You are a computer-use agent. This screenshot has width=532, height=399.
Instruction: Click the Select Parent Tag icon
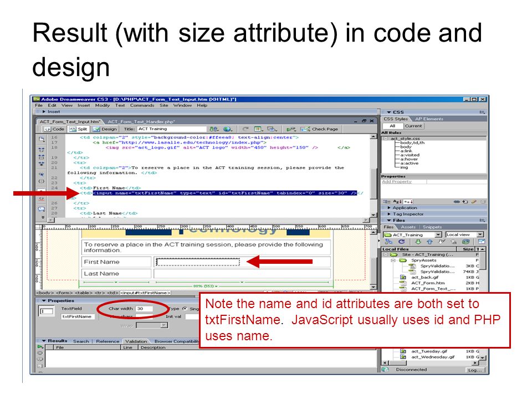[42, 175]
